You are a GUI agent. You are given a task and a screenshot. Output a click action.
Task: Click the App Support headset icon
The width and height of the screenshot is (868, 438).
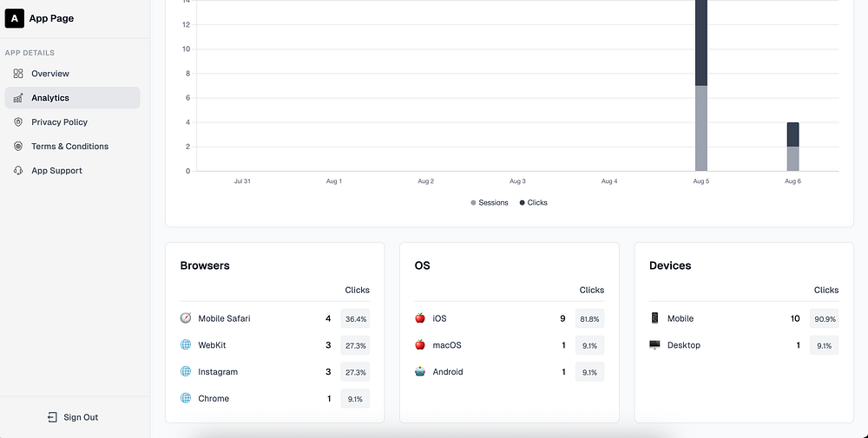click(18, 171)
